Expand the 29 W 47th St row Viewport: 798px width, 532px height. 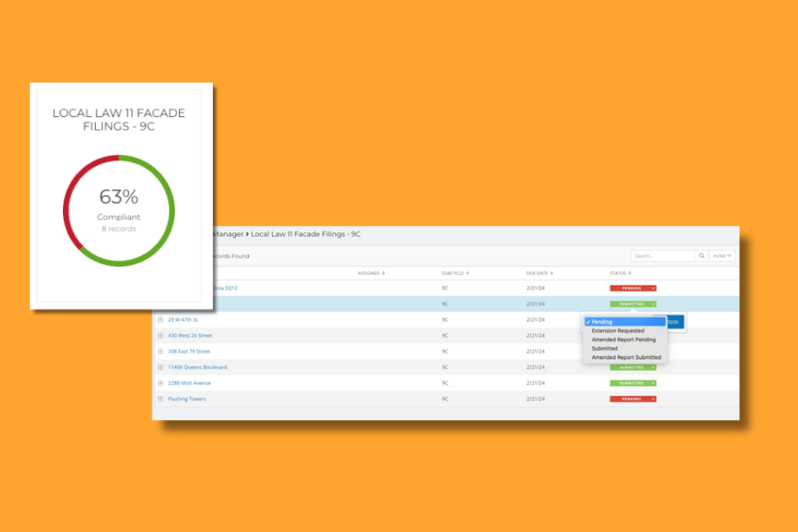[x=160, y=320]
